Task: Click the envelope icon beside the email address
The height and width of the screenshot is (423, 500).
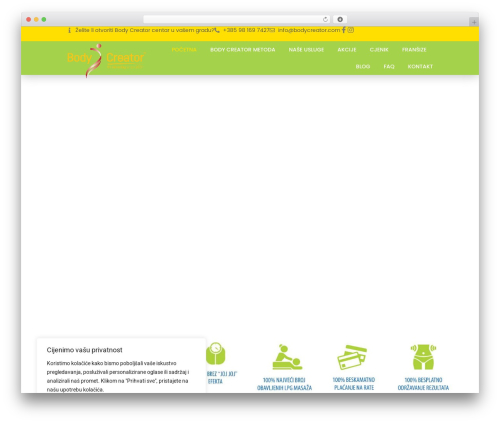Action: point(273,30)
